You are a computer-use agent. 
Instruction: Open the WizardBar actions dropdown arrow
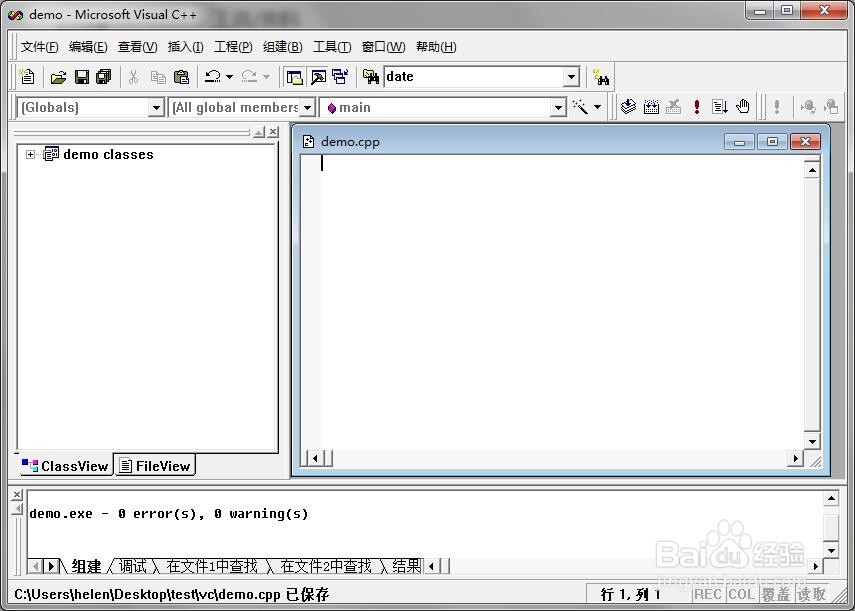(598, 107)
